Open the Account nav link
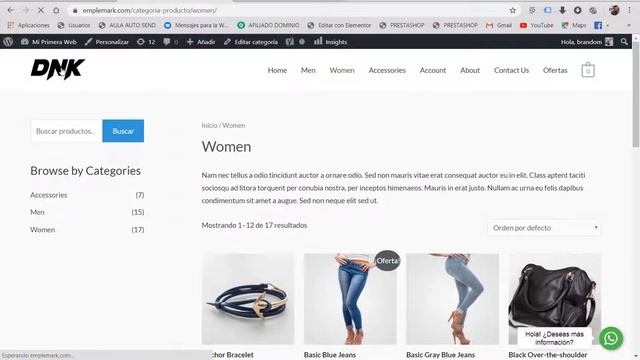640x360 pixels. click(x=433, y=70)
